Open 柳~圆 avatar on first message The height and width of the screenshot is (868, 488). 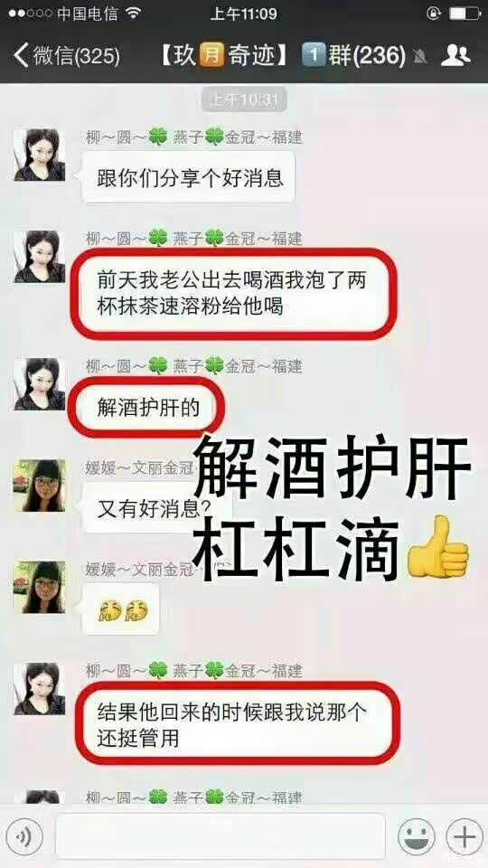click(39, 155)
